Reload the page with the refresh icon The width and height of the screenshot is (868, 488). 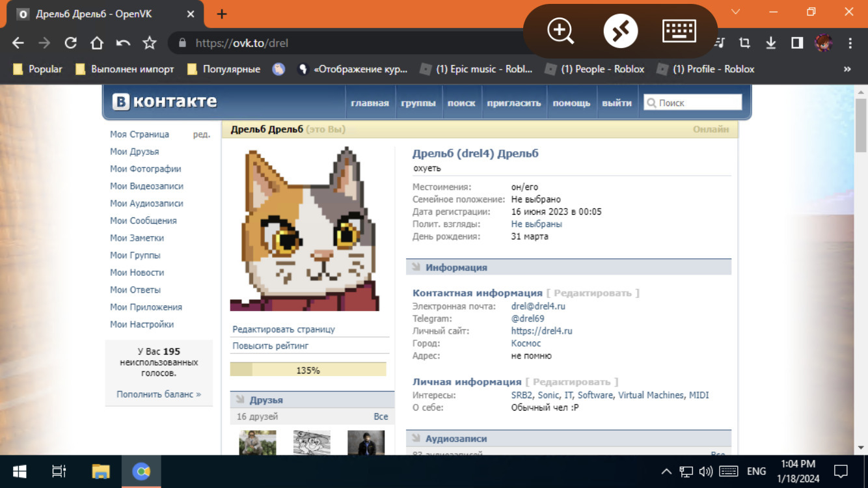pos(70,43)
